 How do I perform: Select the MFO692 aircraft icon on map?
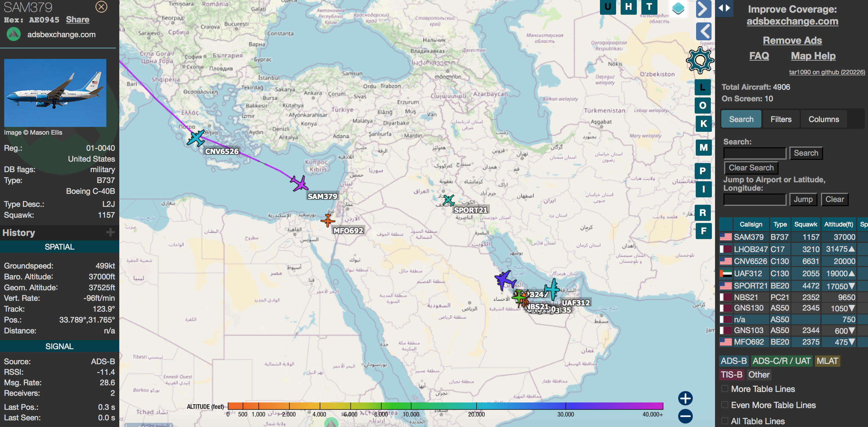tap(328, 220)
